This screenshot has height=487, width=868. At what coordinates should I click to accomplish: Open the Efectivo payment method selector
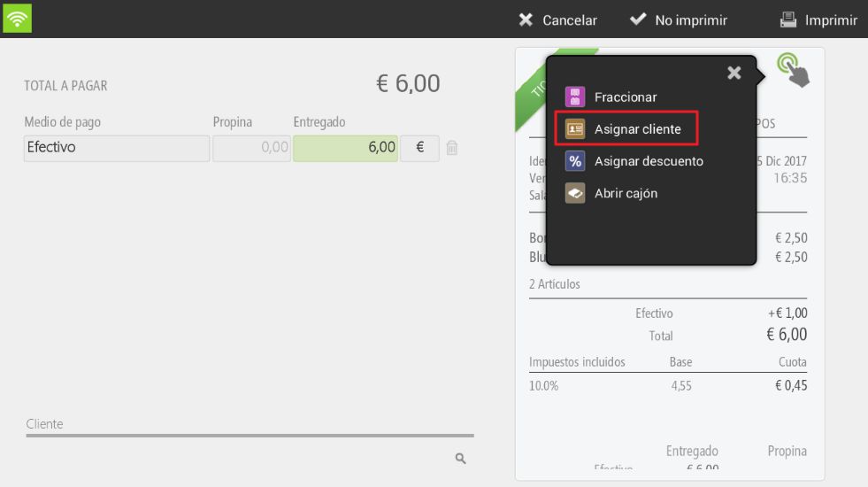[x=117, y=149]
